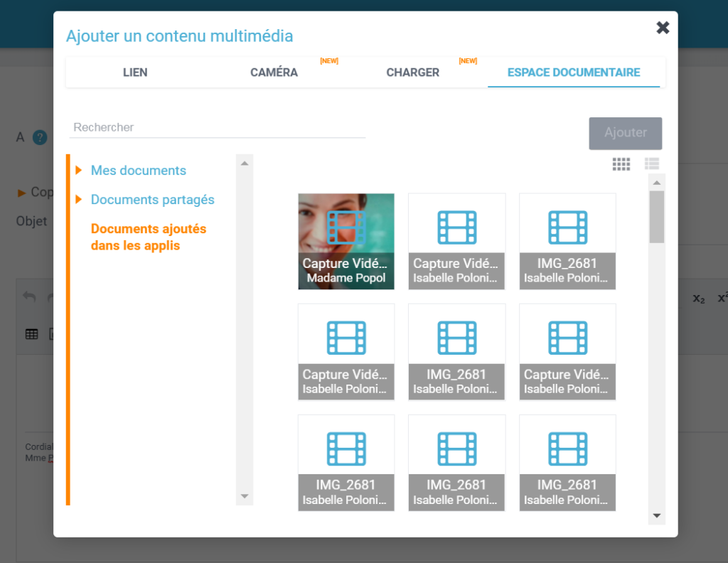Open Documents ajoutés dans les applis
The image size is (728, 563).
click(x=148, y=237)
